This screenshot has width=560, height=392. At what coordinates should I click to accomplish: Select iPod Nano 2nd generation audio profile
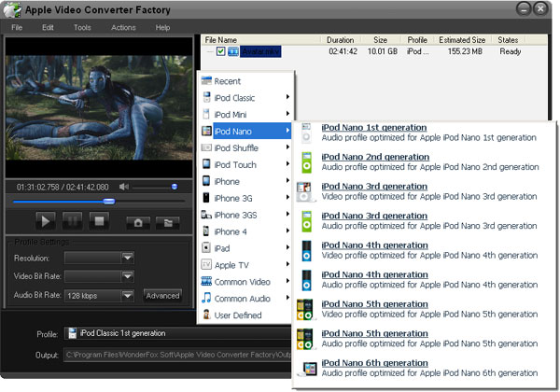pyautogui.click(x=375, y=157)
